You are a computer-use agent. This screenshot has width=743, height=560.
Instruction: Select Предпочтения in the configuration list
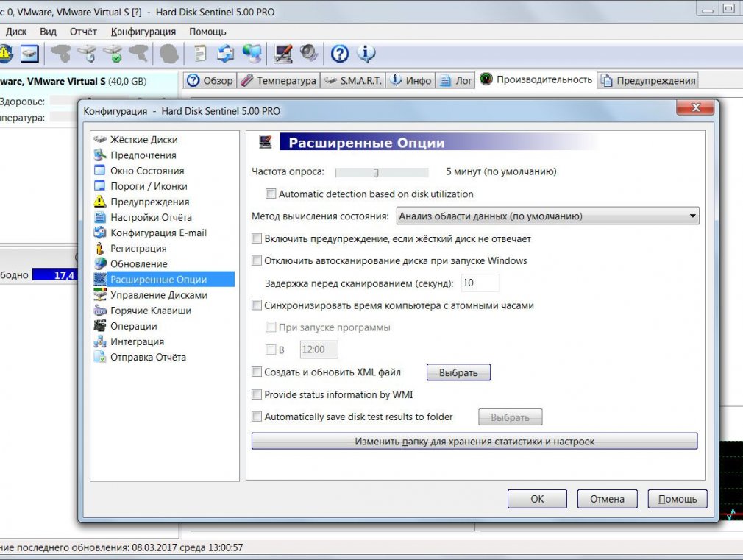point(143,155)
